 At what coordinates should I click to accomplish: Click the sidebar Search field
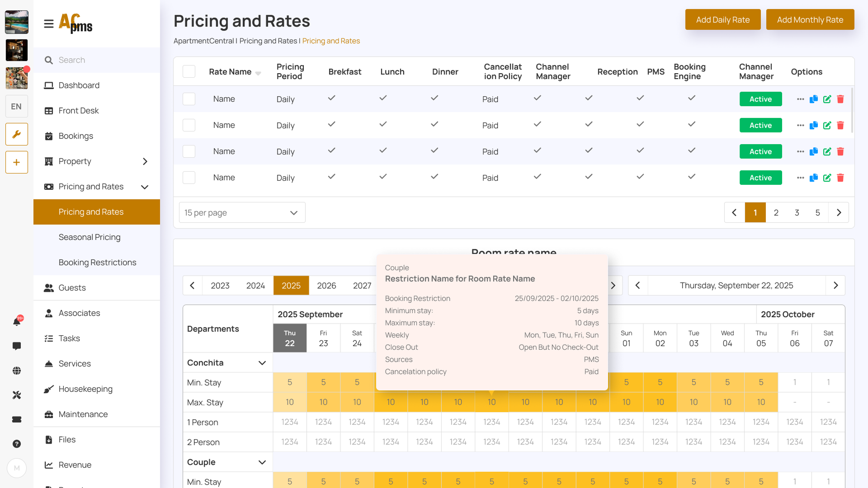pyautogui.click(x=97, y=60)
